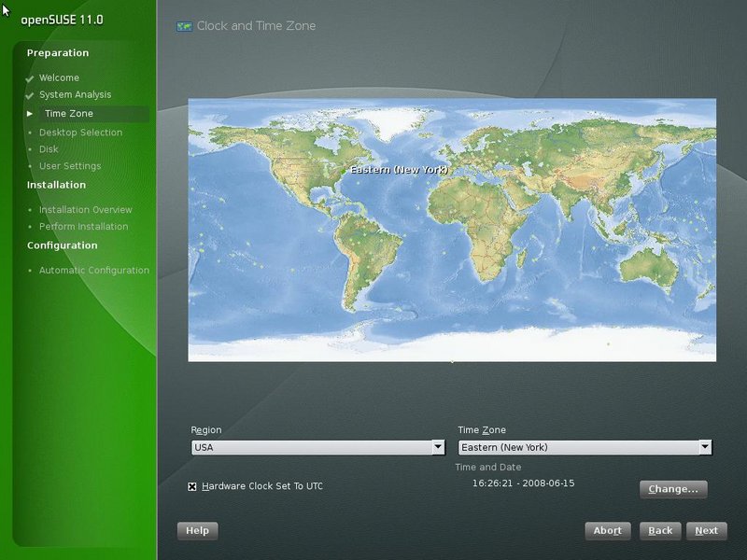Click the Configuration section heading
Image resolution: width=747 pixels, height=560 pixels.
coord(62,245)
